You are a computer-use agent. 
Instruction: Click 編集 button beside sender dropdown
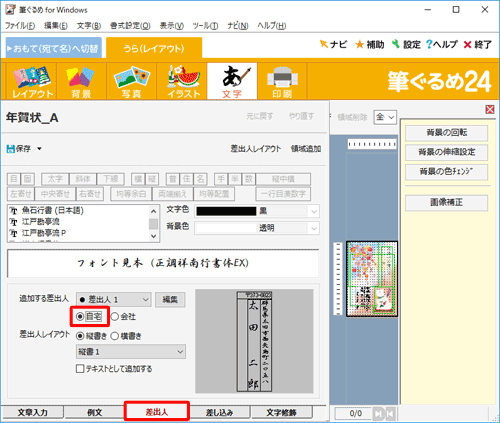pos(170,299)
